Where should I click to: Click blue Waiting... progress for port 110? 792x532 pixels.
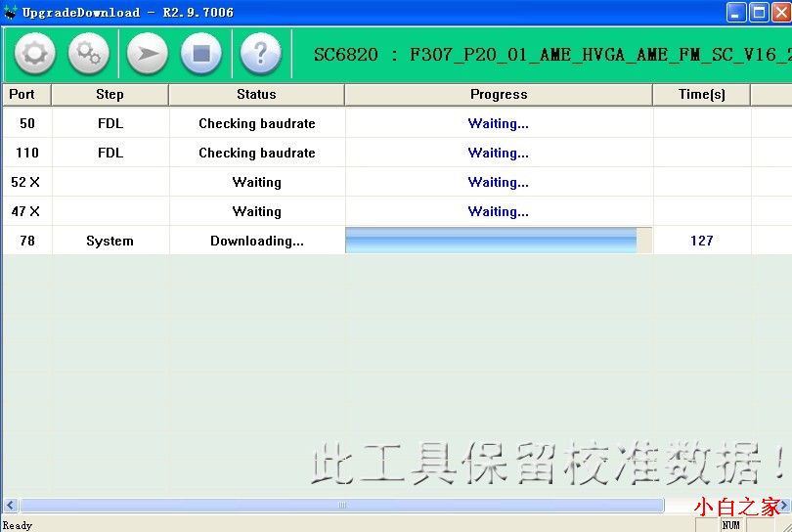[x=498, y=153]
